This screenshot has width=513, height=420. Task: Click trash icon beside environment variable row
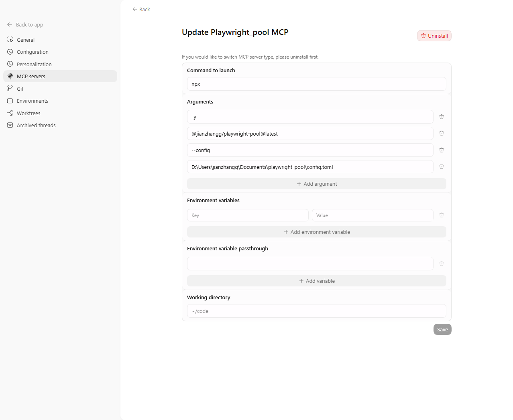(441, 215)
